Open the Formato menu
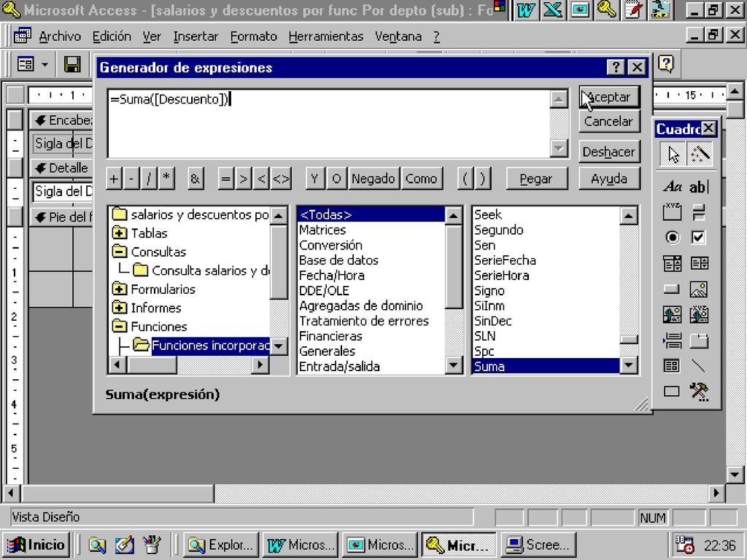Screen dimensions: 747x560 click(x=253, y=36)
